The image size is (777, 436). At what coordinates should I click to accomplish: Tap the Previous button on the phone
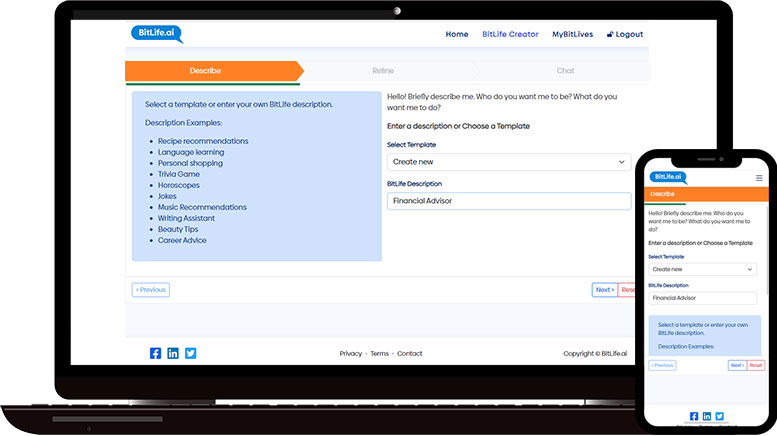(x=662, y=366)
